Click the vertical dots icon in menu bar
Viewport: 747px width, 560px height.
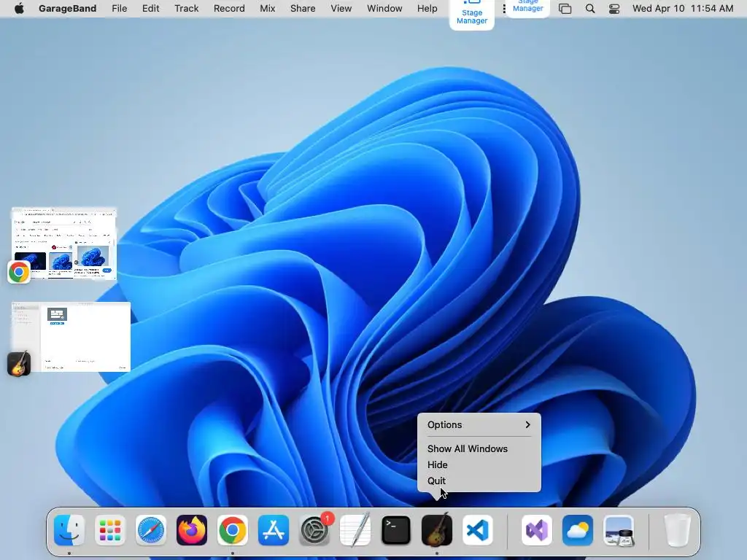[x=504, y=9]
